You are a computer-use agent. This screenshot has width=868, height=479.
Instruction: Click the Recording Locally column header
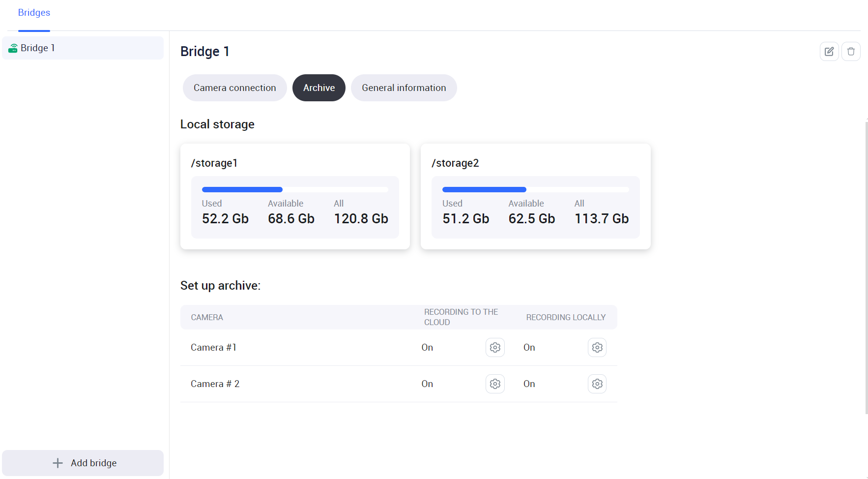[x=566, y=318]
